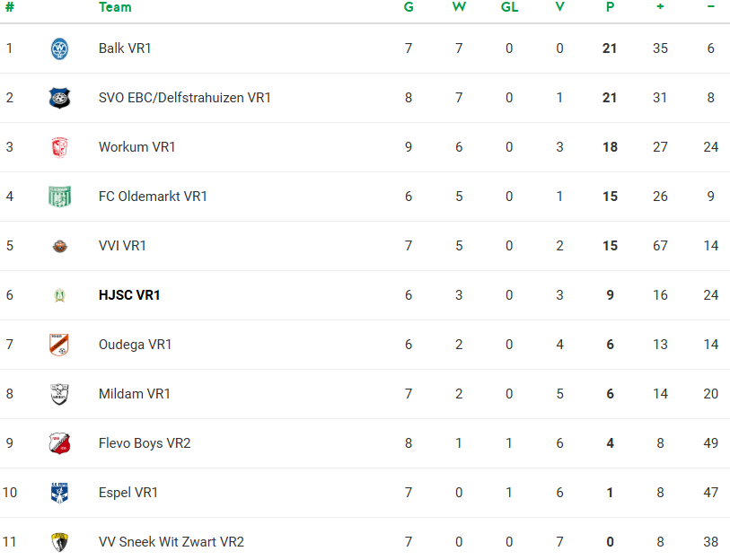Click the VVI VR1 club logo
The image size is (730, 560).
coord(59,246)
